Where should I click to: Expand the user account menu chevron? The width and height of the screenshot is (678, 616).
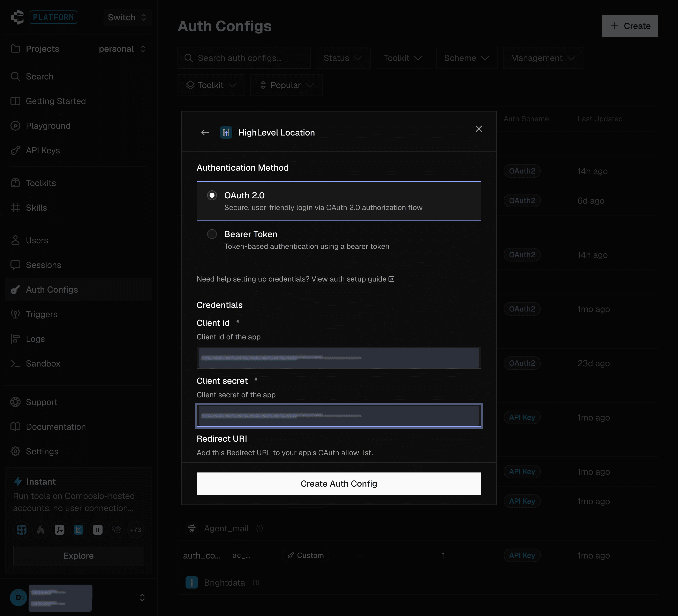[x=142, y=597]
